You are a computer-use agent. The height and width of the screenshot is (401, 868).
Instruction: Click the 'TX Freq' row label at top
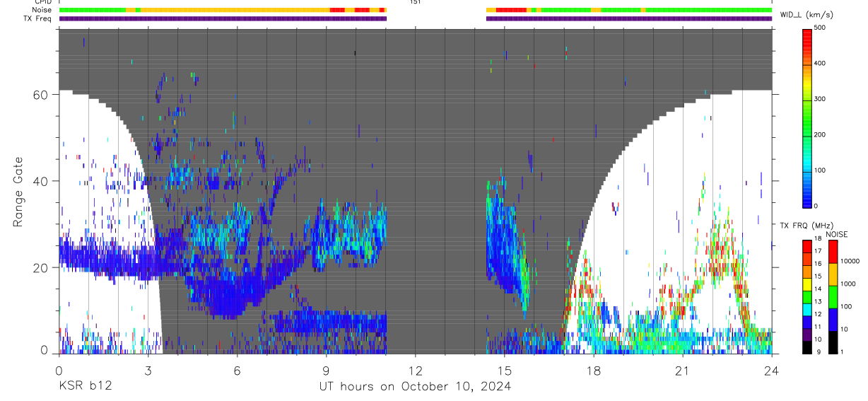coord(36,18)
